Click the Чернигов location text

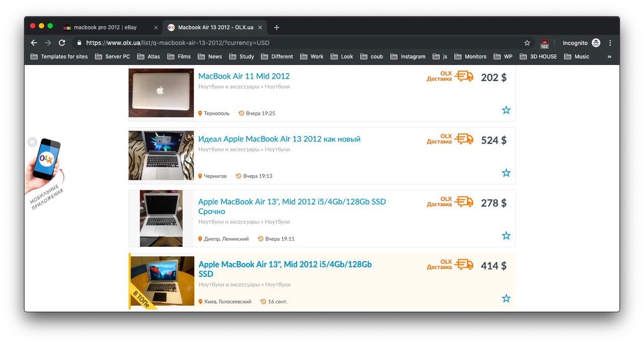click(215, 176)
